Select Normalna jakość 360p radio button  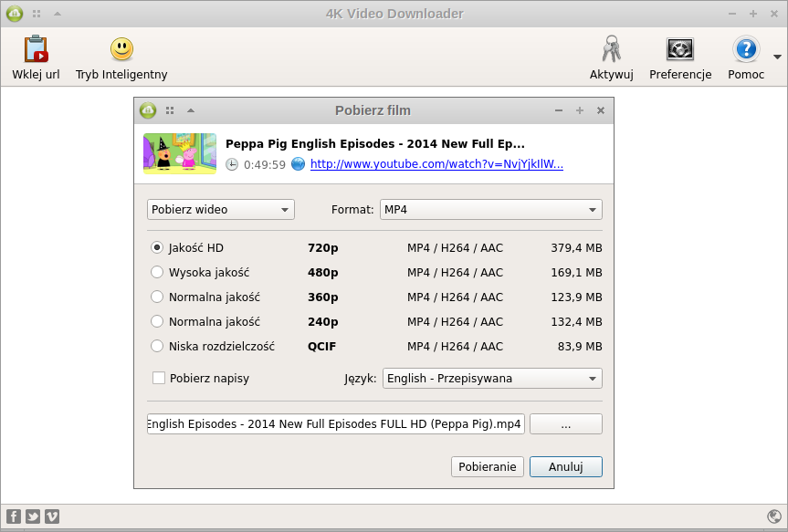click(x=157, y=297)
